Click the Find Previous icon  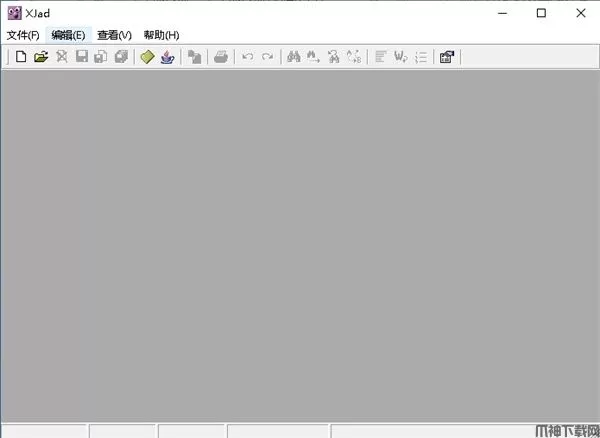point(334,57)
